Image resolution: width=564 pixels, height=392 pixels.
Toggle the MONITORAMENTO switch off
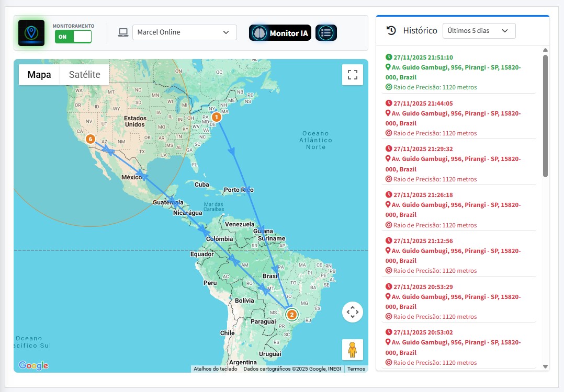click(73, 36)
